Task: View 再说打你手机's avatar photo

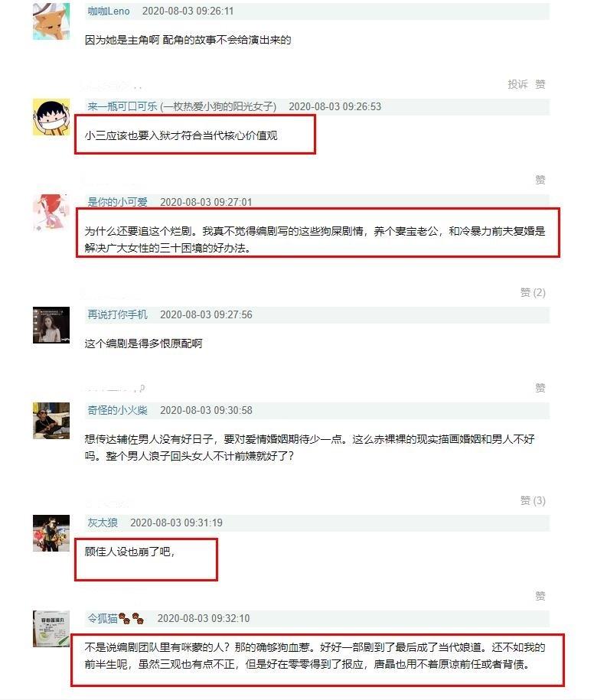Action: (x=51, y=325)
